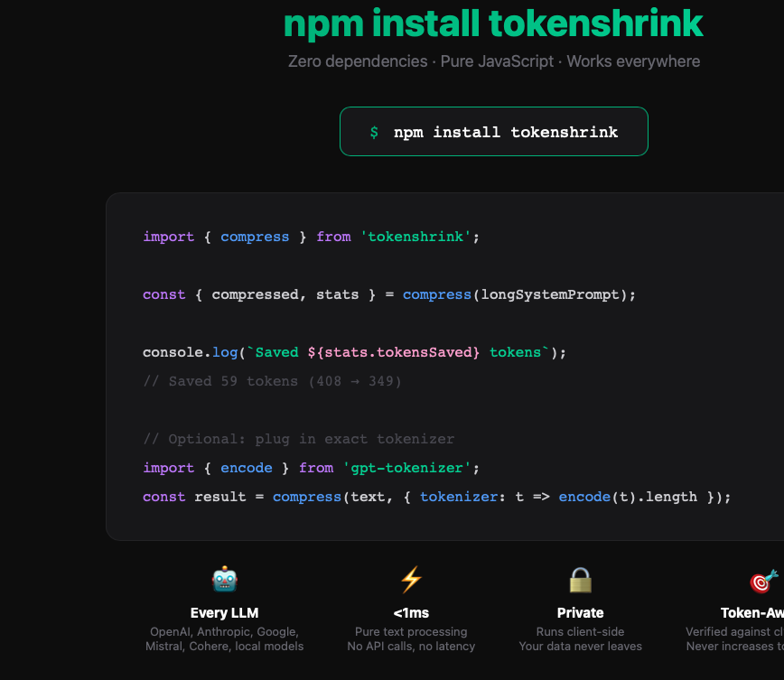Click the 'gpt-tokenizer' string in the code
784x680 pixels.
pyautogui.click(x=413, y=468)
